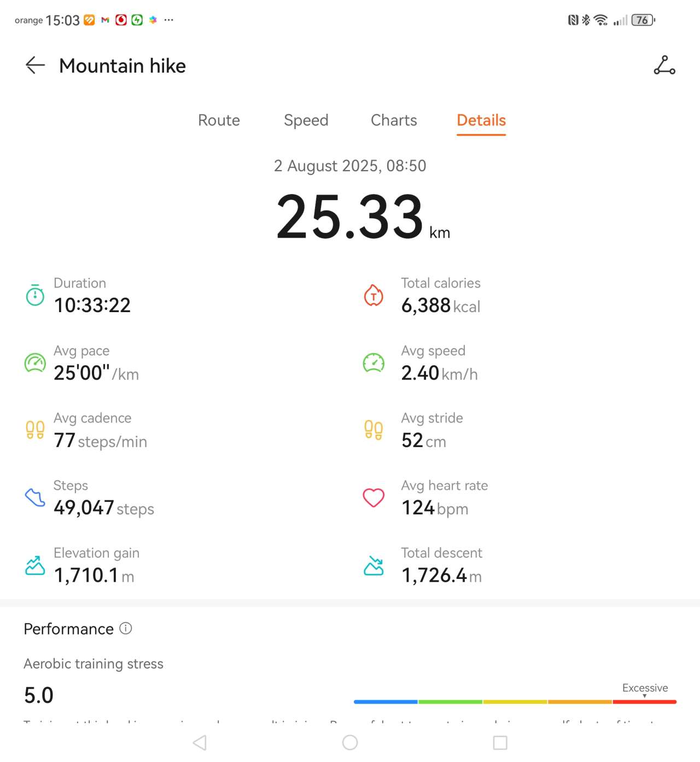Switch to the Speed tab
This screenshot has width=700, height=762.
pyautogui.click(x=306, y=120)
